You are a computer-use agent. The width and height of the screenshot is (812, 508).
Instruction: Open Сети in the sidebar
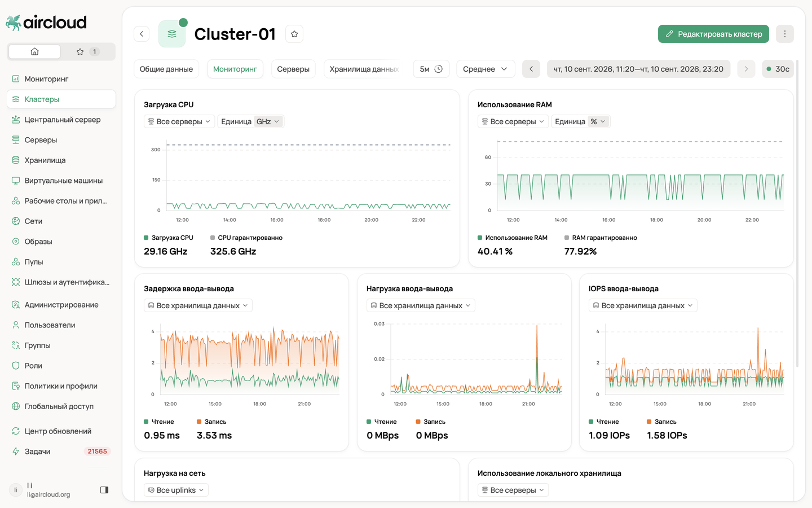click(x=61, y=221)
